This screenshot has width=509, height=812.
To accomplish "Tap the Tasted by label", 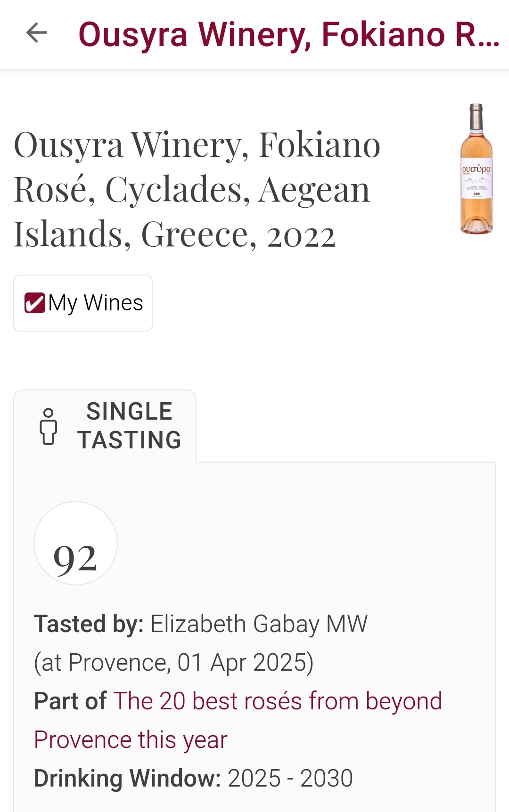I will 89,624.
